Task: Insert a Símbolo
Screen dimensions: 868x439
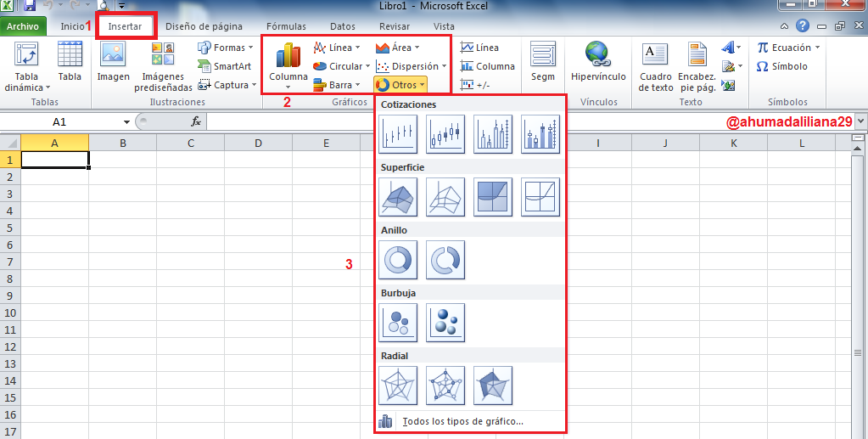Action: (x=782, y=66)
